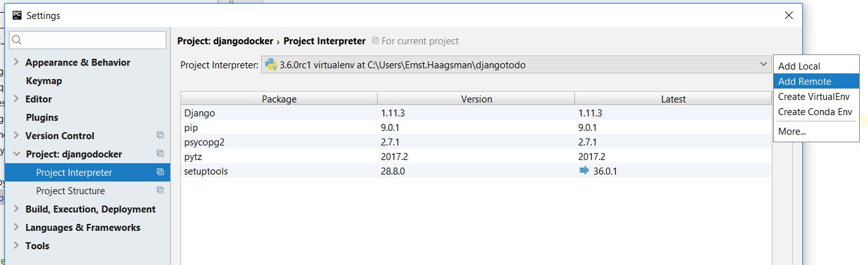Open Plugins settings page

click(42, 118)
